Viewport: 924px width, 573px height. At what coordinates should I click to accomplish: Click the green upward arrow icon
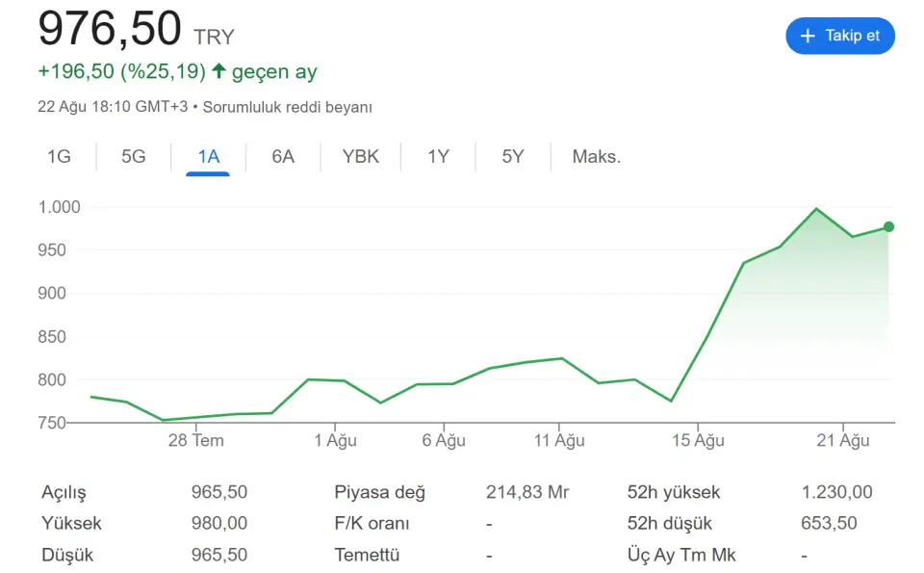pos(218,71)
